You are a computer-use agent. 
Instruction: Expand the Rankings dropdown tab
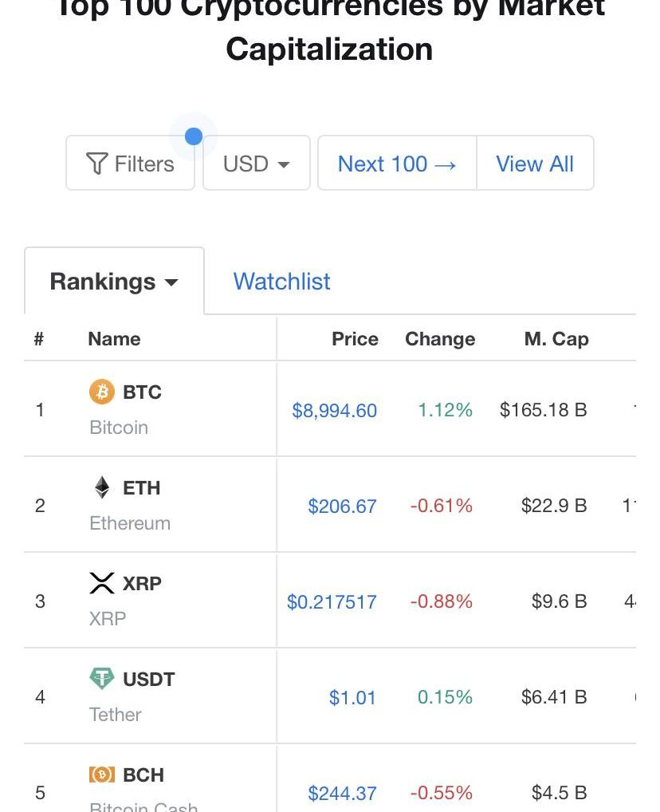coord(115,282)
